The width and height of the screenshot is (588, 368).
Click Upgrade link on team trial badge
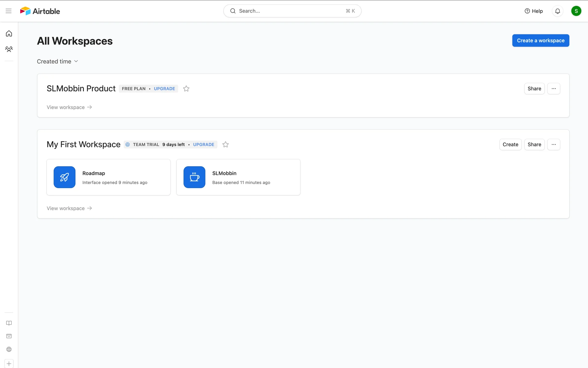point(203,144)
